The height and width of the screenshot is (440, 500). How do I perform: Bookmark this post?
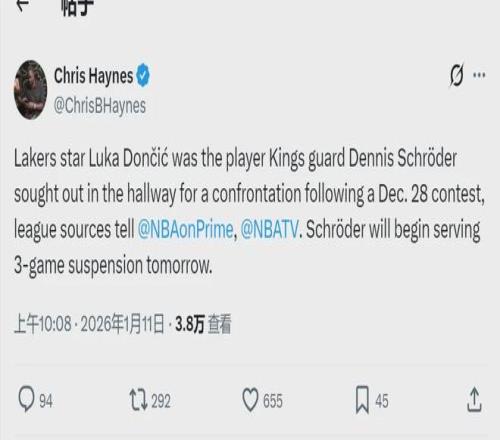point(362,400)
